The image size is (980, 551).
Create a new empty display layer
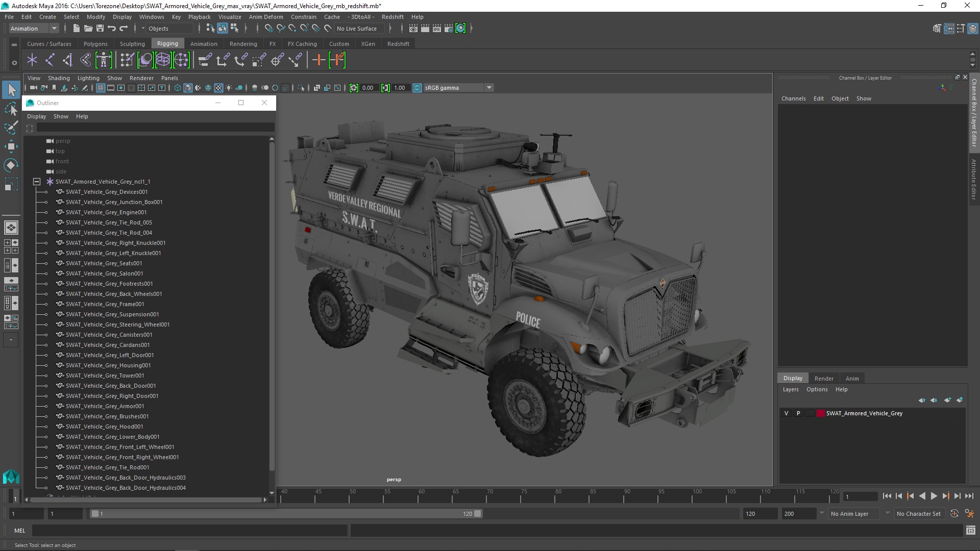coord(948,400)
